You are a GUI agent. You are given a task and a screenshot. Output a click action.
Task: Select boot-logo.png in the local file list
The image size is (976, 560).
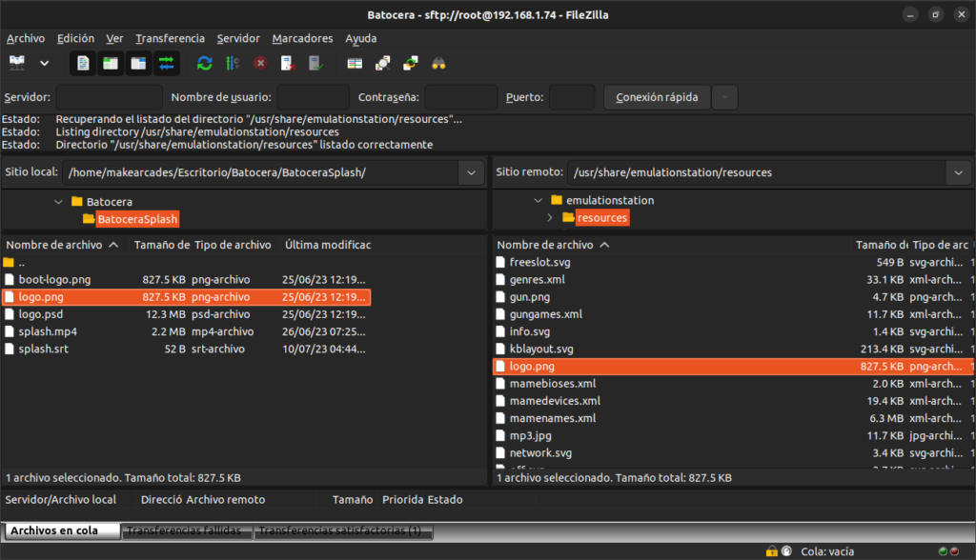tap(187, 280)
